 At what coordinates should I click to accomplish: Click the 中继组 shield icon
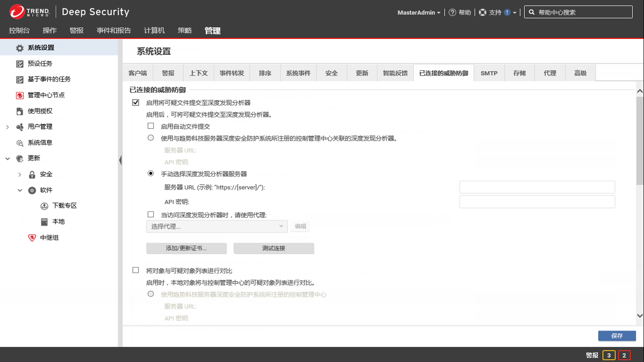click(x=32, y=238)
